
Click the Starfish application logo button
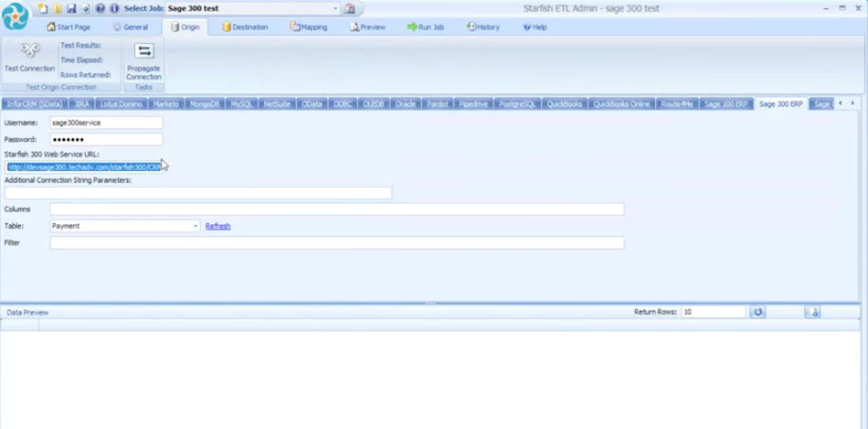pyautogui.click(x=16, y=16)
